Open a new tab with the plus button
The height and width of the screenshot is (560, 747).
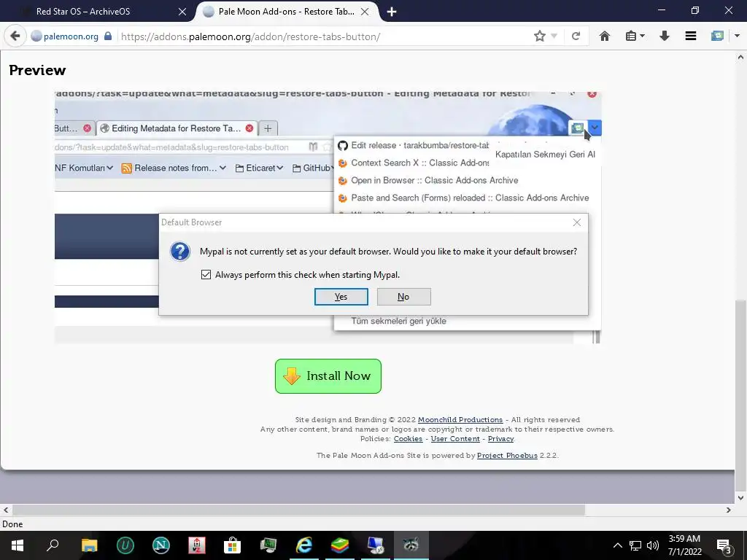click(392, 12)
